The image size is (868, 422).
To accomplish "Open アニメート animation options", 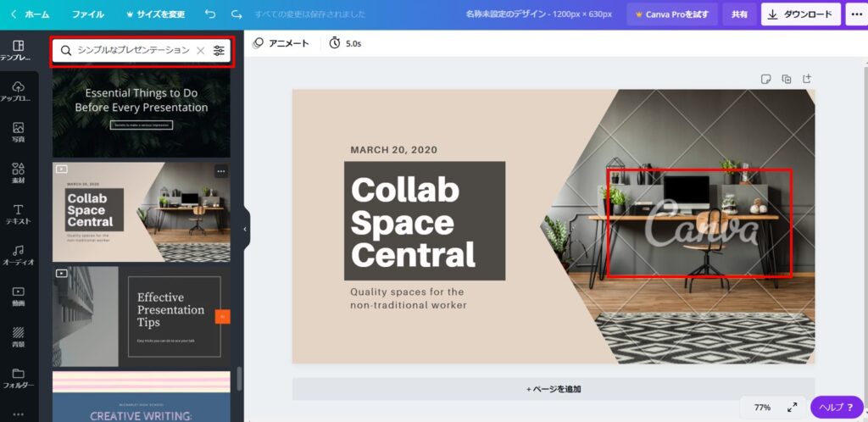I will (x=280, y=43).
